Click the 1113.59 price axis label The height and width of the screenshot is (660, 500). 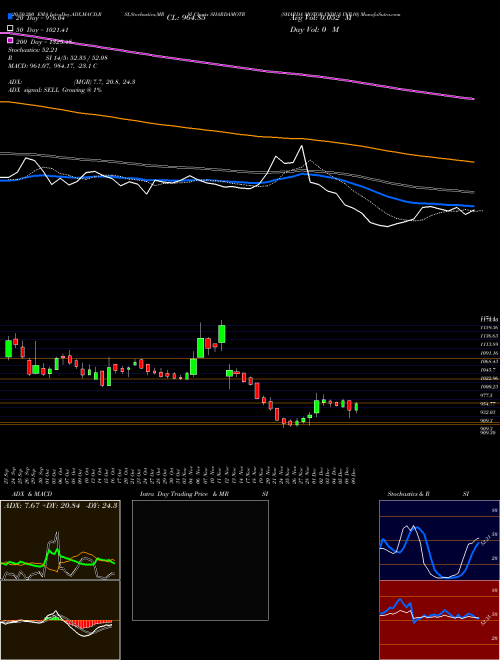pos(488,344)
